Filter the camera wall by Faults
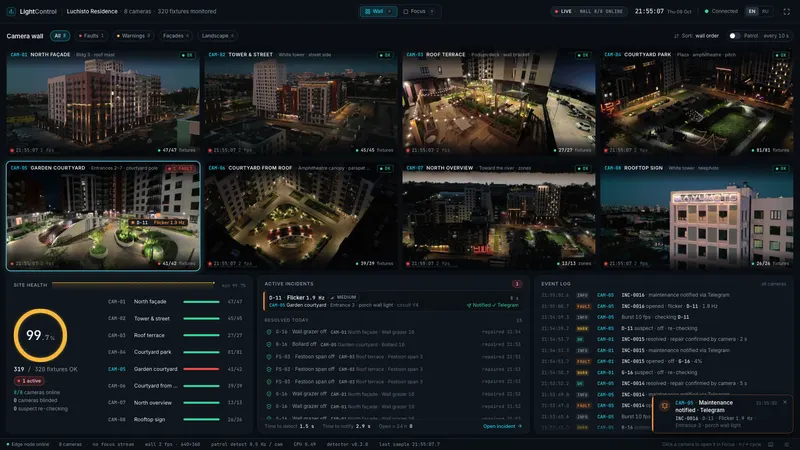This screenshot has width=800, height=450. (91, 36)
